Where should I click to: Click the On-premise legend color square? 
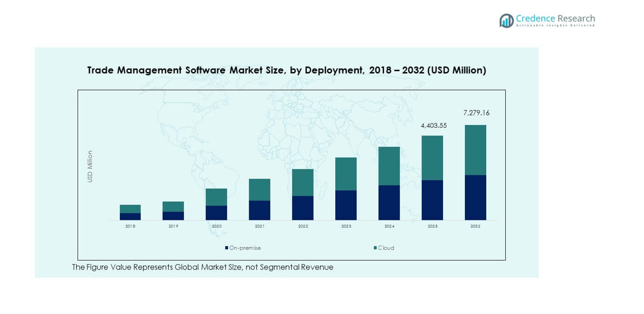tap(226, 248)
